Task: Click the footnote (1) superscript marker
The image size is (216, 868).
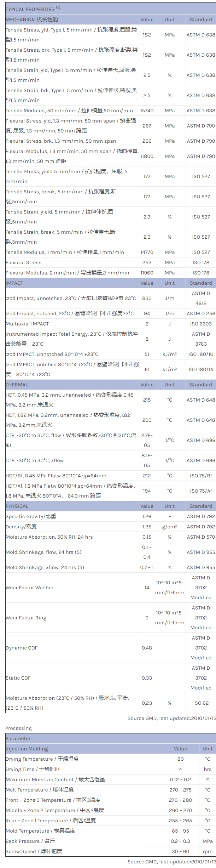Action: pyautogui.click(x=58, y=7)
